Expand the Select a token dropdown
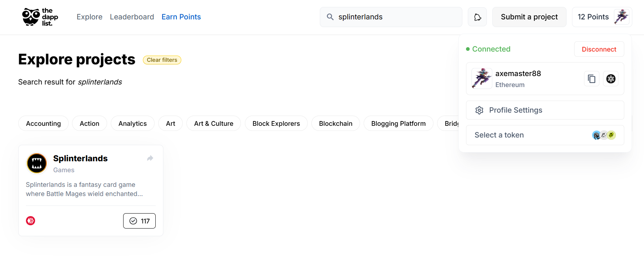 (545, 135)
